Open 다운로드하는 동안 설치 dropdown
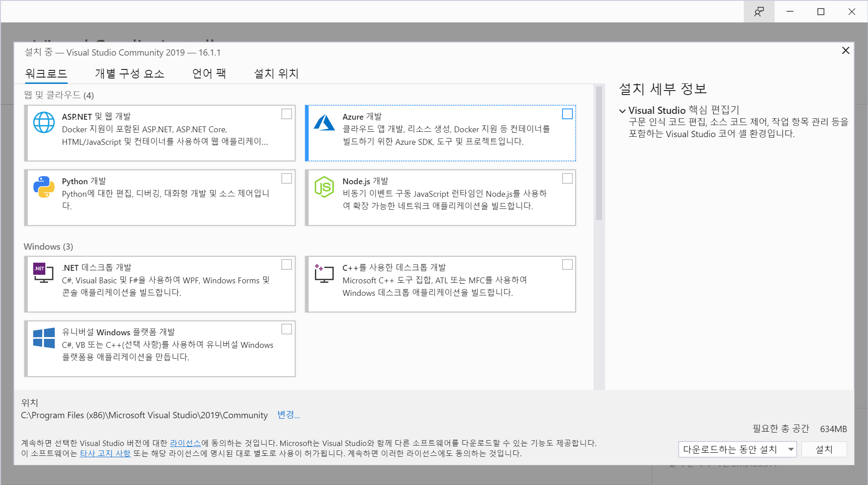The width and height of the screenshot is (868, 485). tap(737, 449)
